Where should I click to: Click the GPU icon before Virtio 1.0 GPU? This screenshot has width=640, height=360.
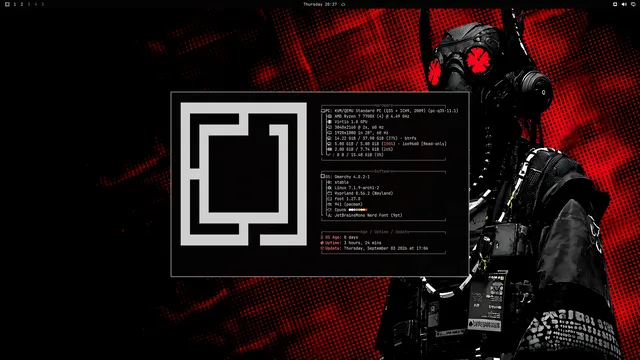tap(330, 122)
